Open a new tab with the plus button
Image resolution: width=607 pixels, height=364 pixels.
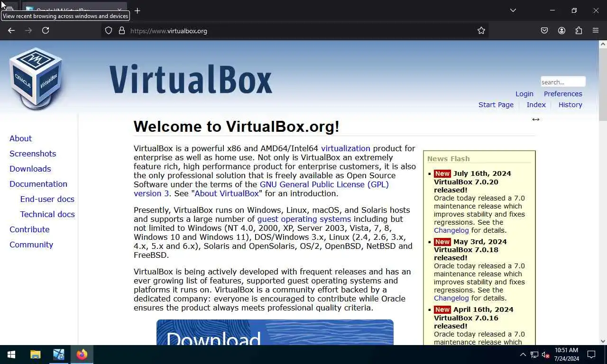[x=137, y=10]
